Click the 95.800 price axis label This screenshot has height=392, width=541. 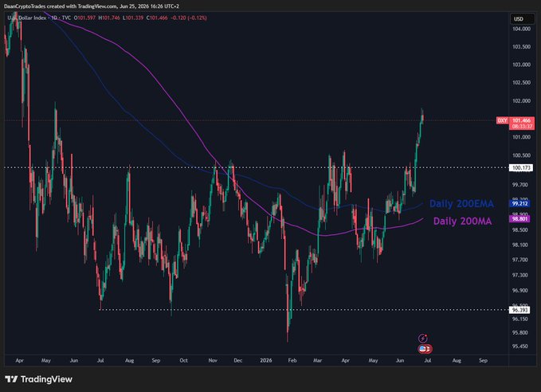coord(520,333)
